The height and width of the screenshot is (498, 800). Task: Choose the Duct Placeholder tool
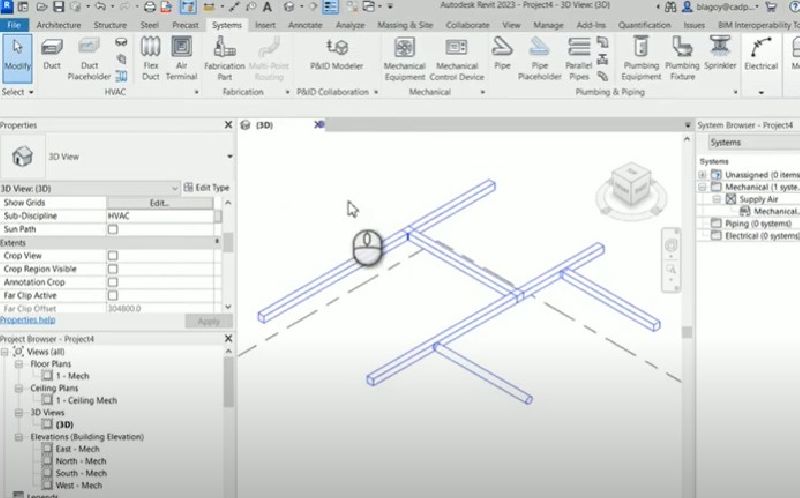(x=89, y=58)
